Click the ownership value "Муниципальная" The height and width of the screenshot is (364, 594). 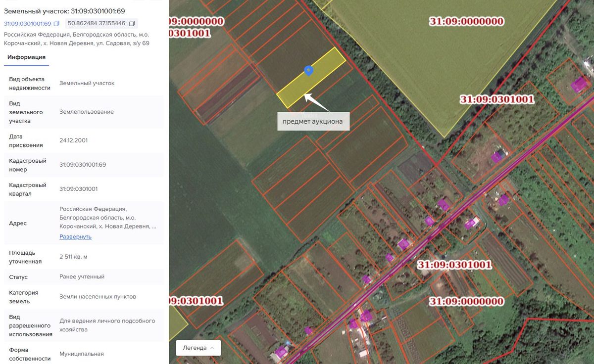[x=82, y=354]
